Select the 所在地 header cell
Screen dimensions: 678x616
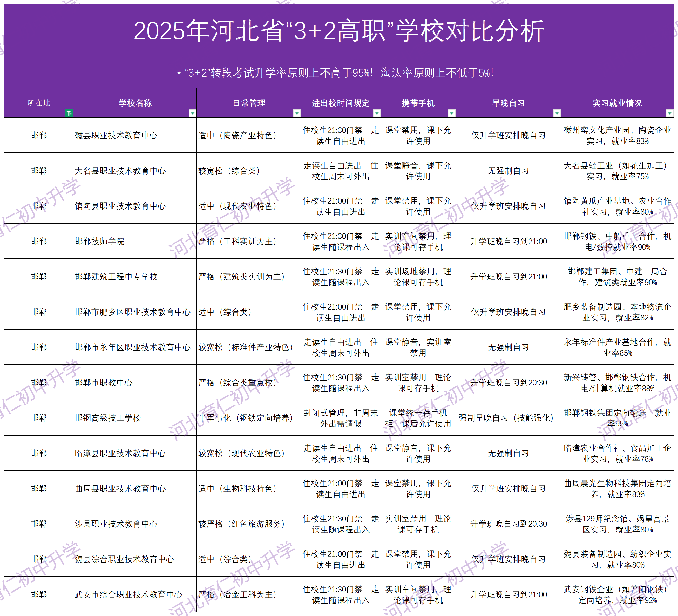tap(39, 103)
